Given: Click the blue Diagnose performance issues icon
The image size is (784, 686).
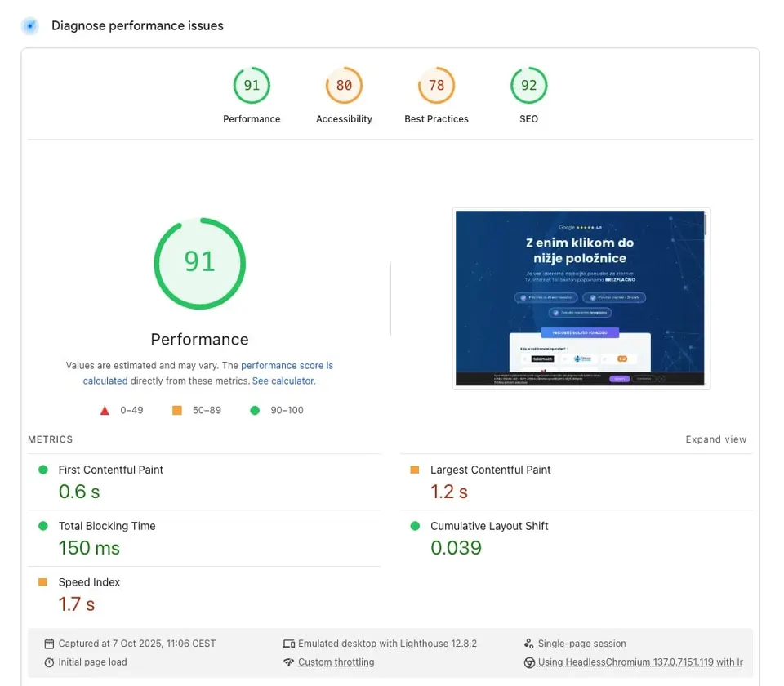Looking at the screenshot, I should coord(30,25).
